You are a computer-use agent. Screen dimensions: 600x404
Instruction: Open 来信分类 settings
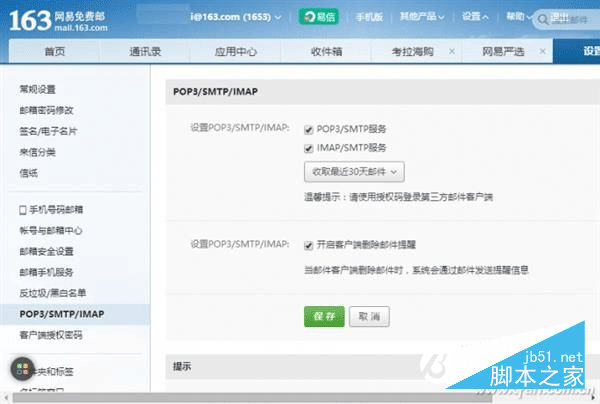coord(38,152)
